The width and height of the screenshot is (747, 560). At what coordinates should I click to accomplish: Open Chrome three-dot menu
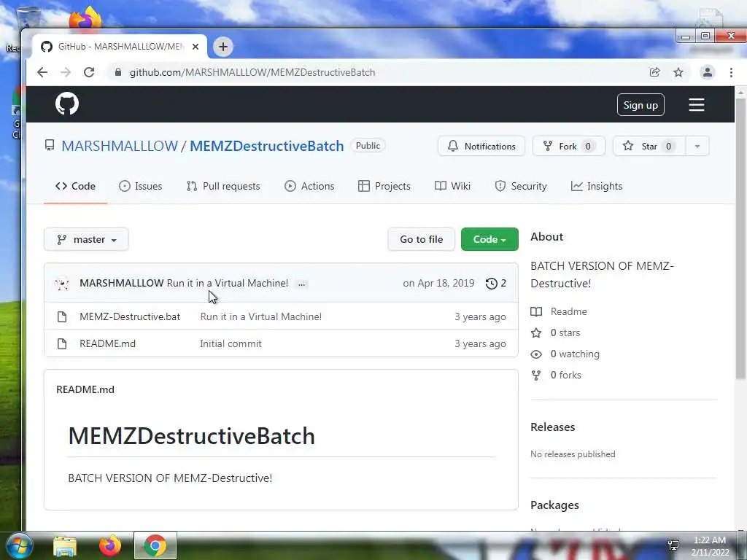coord(731,72)
